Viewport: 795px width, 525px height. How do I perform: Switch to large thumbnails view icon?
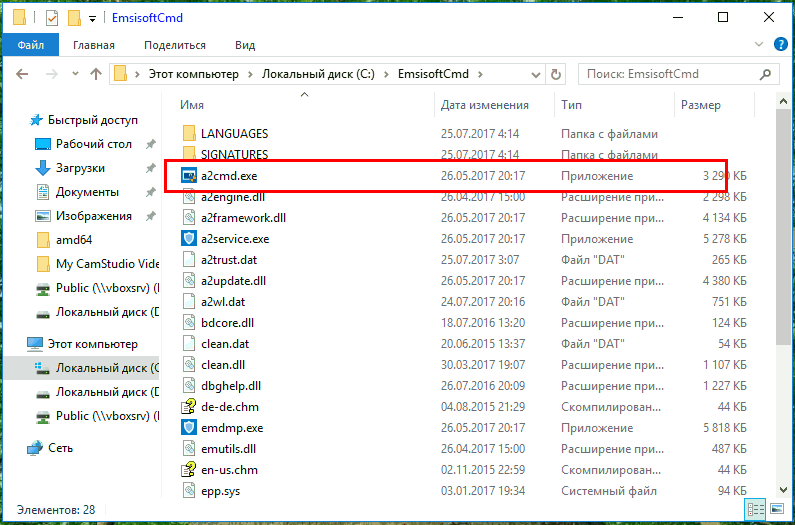tap(777, 509)
